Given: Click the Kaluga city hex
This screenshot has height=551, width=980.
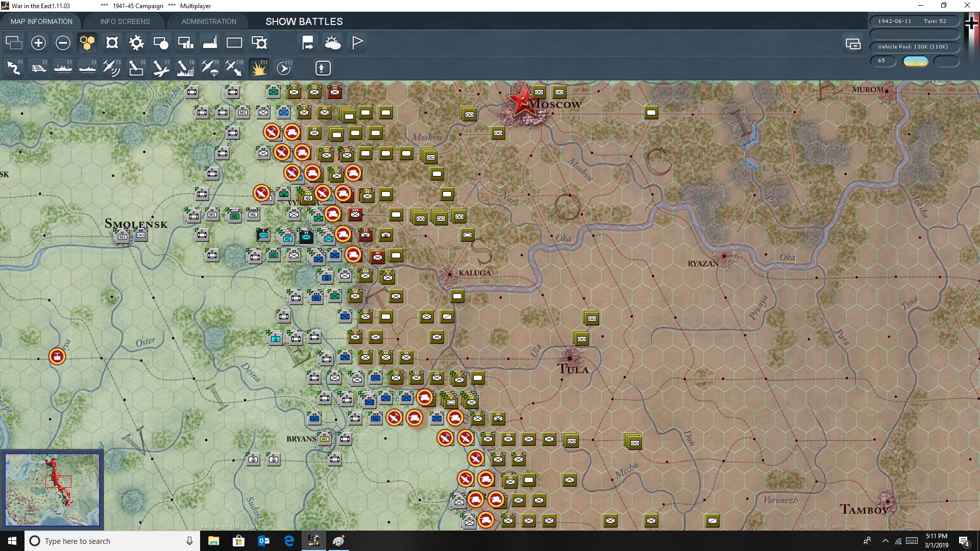Looking at the screenshot, I should coord(450,274).
